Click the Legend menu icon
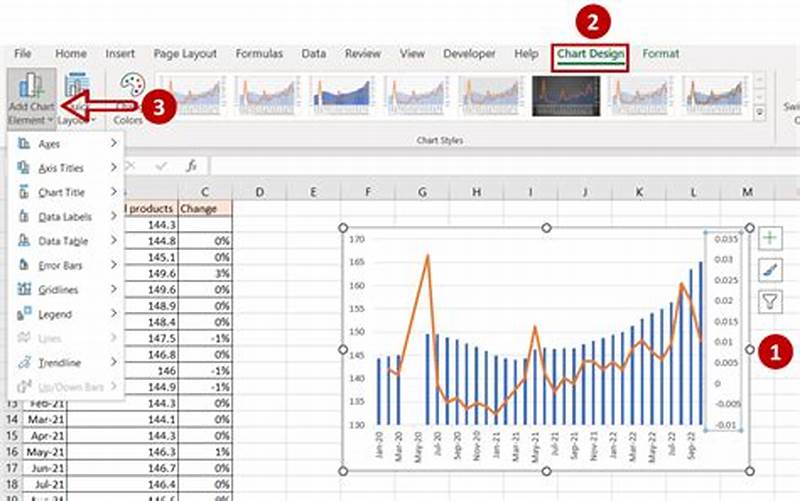The width and height of the screenshot is (800, 501). [24, 314]
